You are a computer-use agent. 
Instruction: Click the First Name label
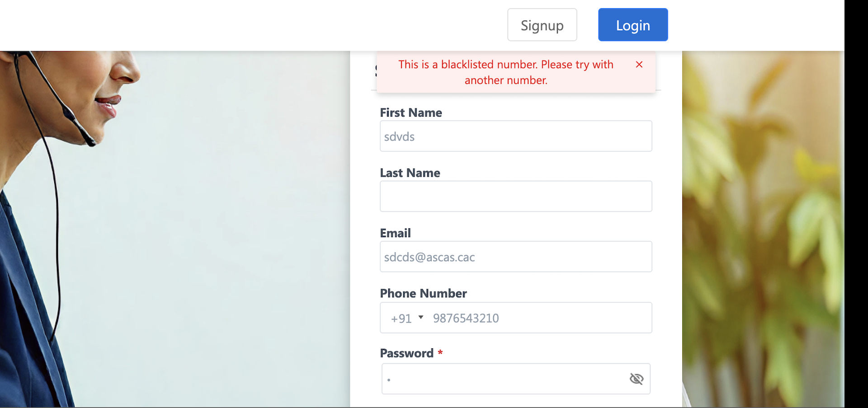tap(410, 113)
